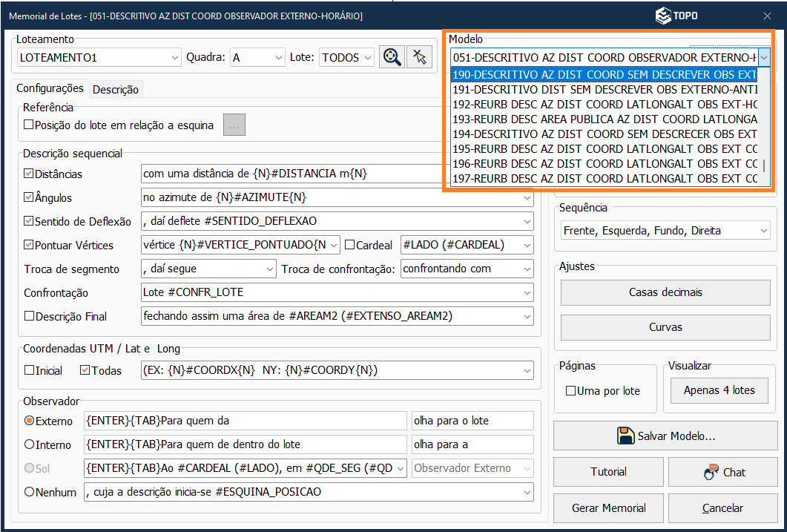Pick 191-DESCRITIVO DIST model in list
Viewport: 787px width, 532px height.
[x=605, y=89]
